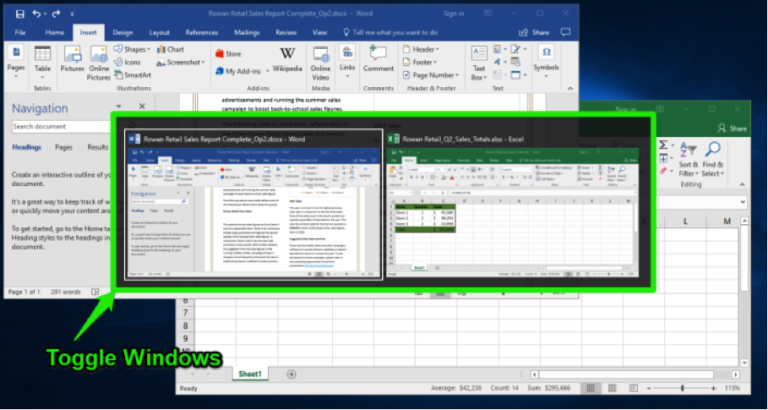Click the Clear eraser icon in Excel's Editing group
Viewport: 768px width, 410px height.
click(x=663, y=170)
